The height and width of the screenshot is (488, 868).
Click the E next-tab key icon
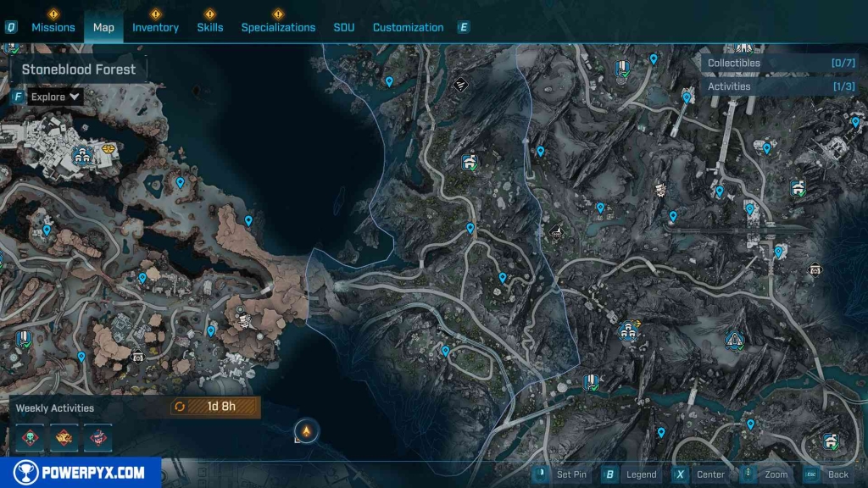(x=464, y=27)
